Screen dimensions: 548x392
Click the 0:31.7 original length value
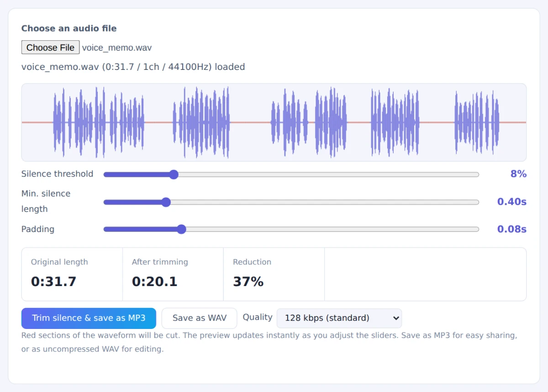[53, 281]
